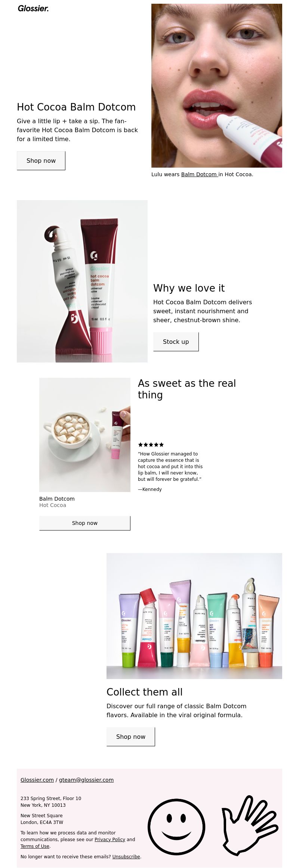Viewport: 299px width, 868px height.
Task: Click the model applying lip balm photo
Action: pyautogui.click(x=217, y=85)
